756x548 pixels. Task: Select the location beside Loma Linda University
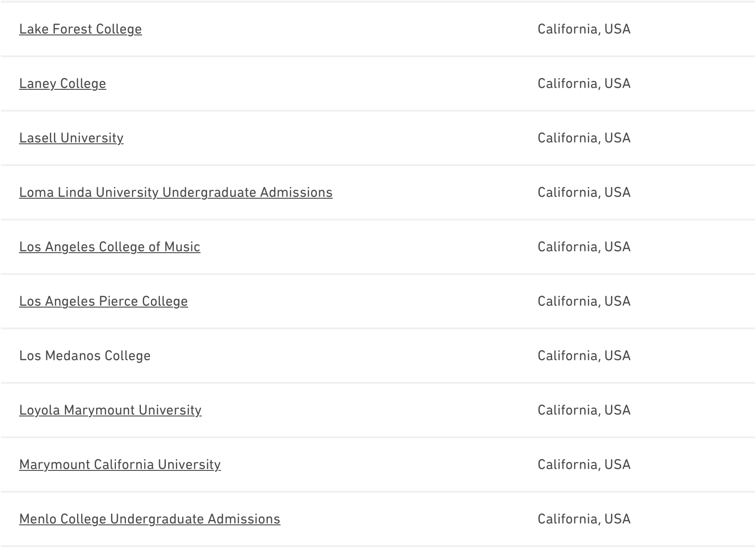(x=584, y=192)
